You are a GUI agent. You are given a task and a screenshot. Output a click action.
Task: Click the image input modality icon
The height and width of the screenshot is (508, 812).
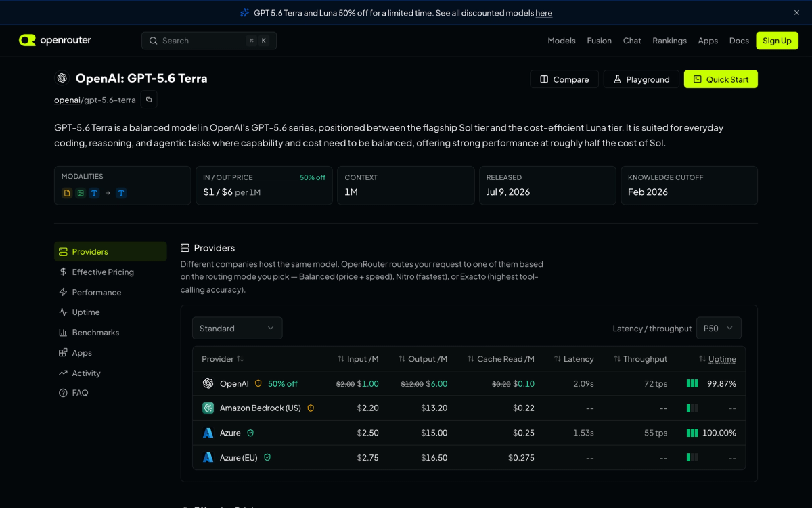pos(81,193)
